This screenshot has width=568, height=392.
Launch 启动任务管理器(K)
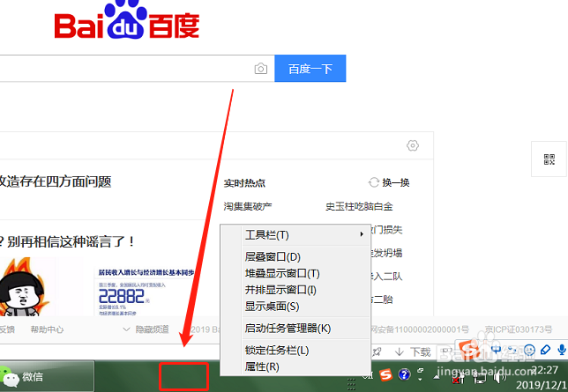(295, 329)
